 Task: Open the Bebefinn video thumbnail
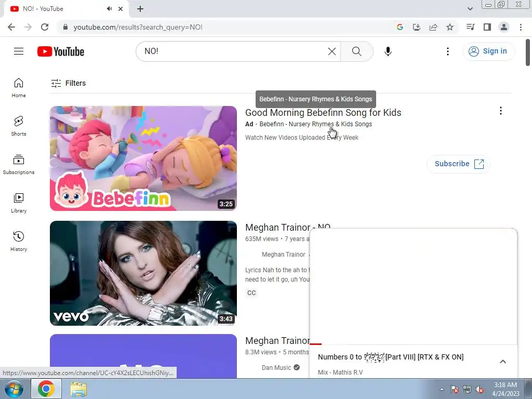pos(143,158)
